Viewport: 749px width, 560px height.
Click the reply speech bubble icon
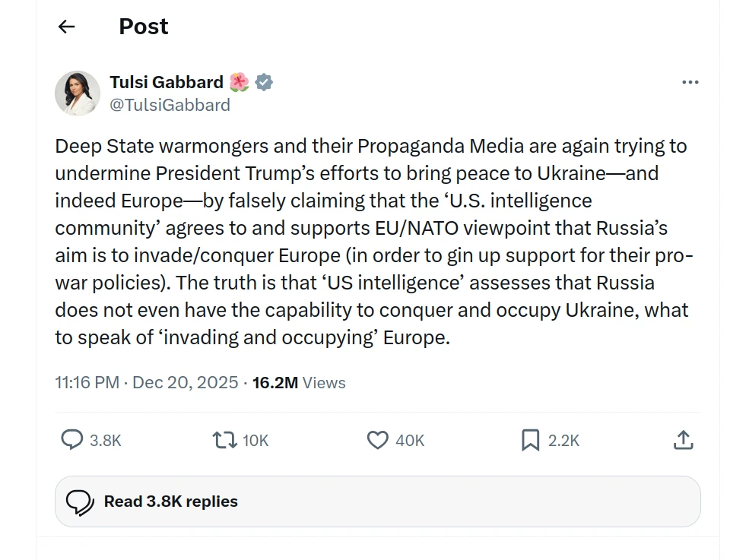[71, 440]
